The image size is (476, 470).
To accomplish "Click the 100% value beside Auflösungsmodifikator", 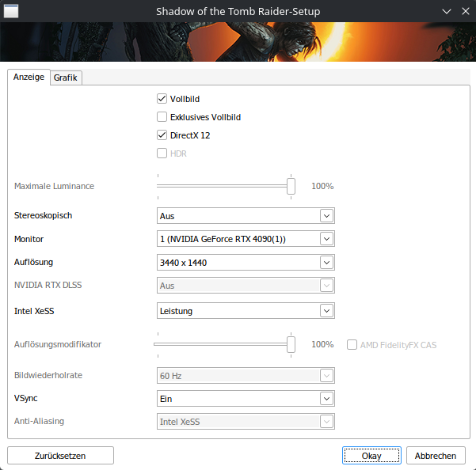I will (322, 344).
